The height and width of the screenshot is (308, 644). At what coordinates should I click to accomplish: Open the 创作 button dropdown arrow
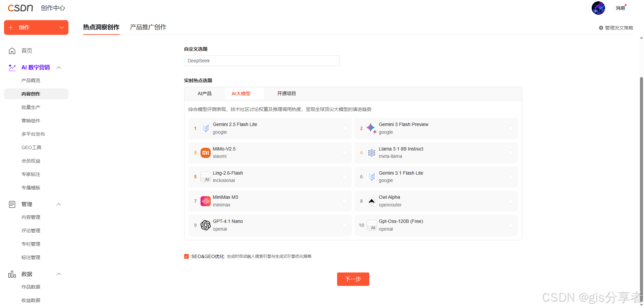tap(62, 27)
